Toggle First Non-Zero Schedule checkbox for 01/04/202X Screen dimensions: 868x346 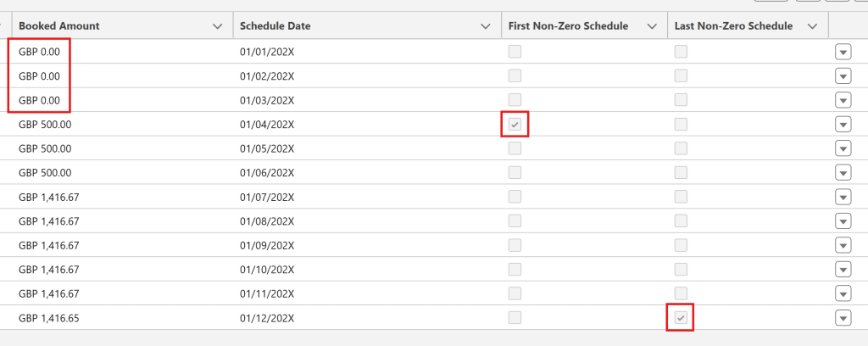tap(515, 125)
